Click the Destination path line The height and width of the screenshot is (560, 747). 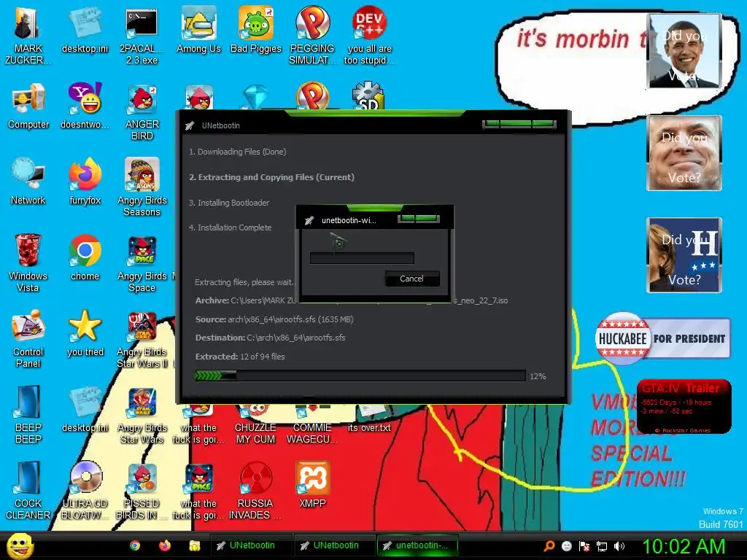270,338
